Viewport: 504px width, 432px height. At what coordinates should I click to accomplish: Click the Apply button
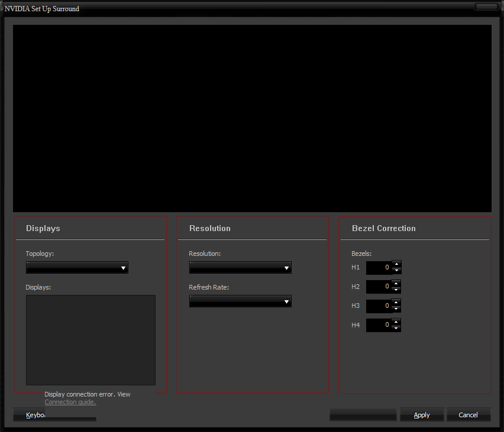pyautogui.click(x=422, y=415)
